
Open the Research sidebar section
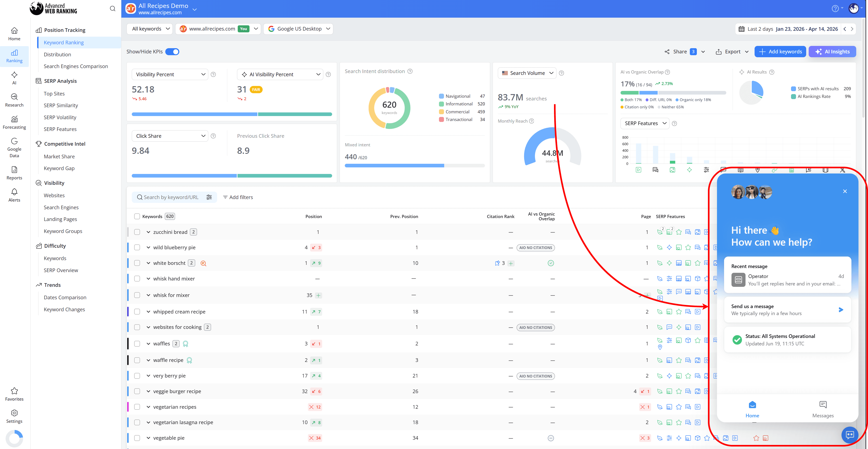coord(14,100)
